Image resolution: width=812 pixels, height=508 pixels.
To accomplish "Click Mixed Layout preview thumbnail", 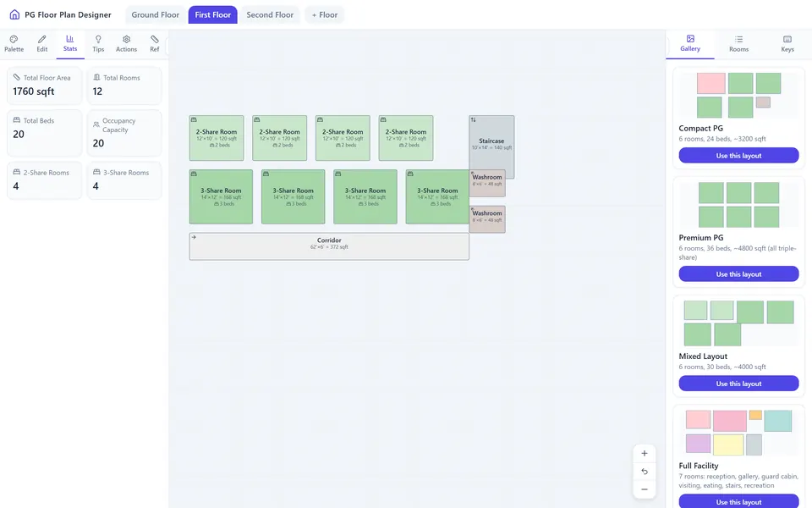I will [738, 323].
